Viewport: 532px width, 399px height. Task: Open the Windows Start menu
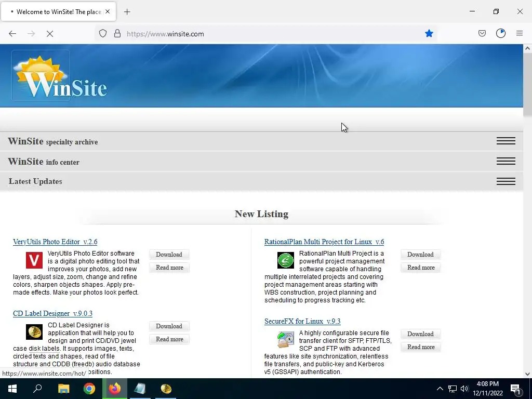(12, 389)
